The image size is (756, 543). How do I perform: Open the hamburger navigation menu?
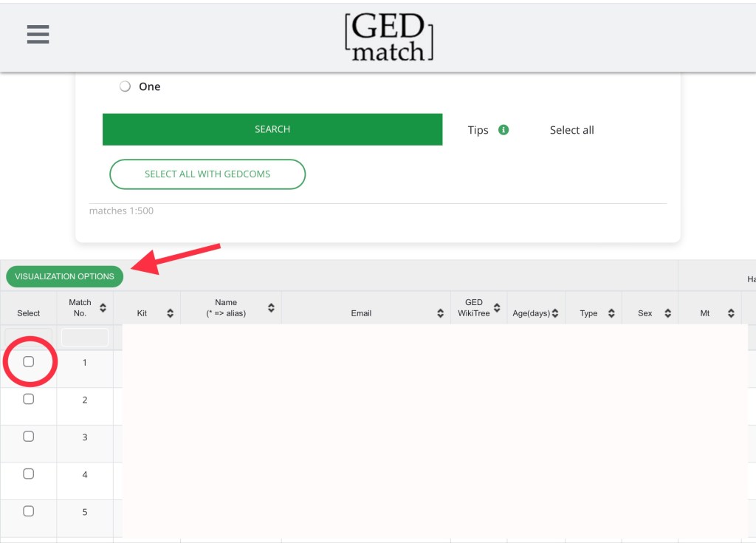(38, 34)
